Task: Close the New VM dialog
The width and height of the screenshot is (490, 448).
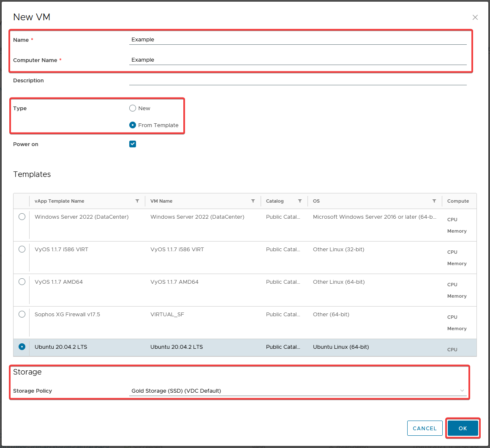Action: coord(475,17)
